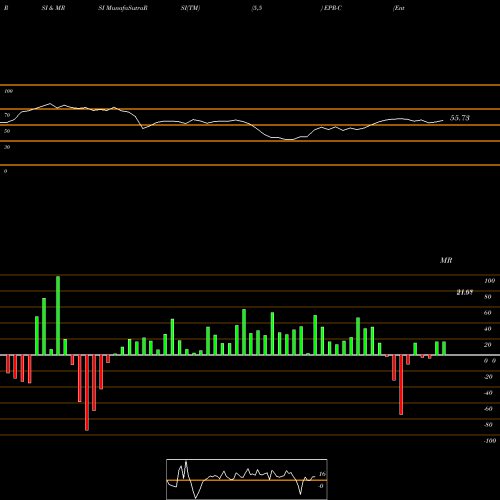Click the "EPR-C" symbol text in header
Viewport: 500px width, 500px height.
[332, 8]
